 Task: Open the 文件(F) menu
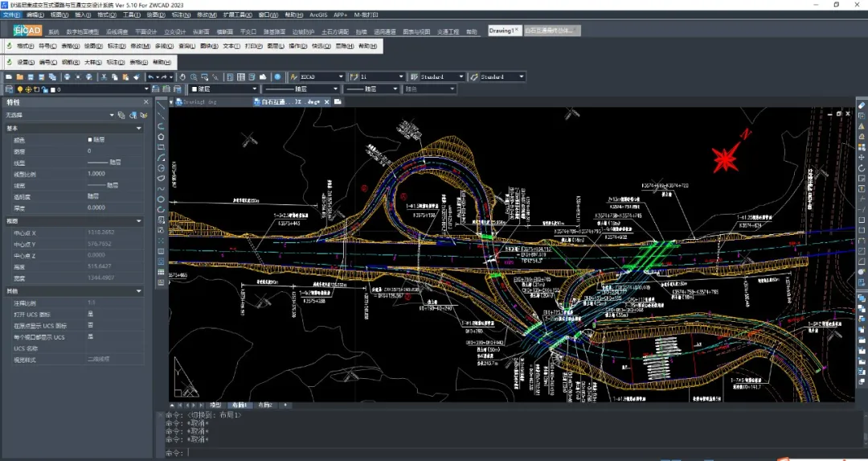point(10,14)
